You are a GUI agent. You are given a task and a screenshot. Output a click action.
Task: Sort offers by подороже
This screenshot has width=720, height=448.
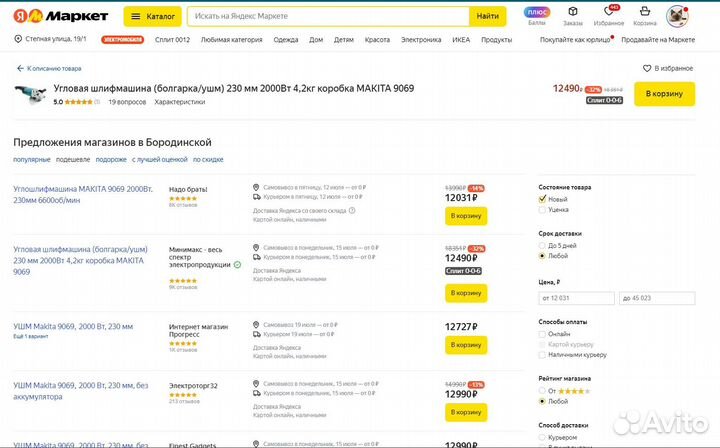[111, 159]
